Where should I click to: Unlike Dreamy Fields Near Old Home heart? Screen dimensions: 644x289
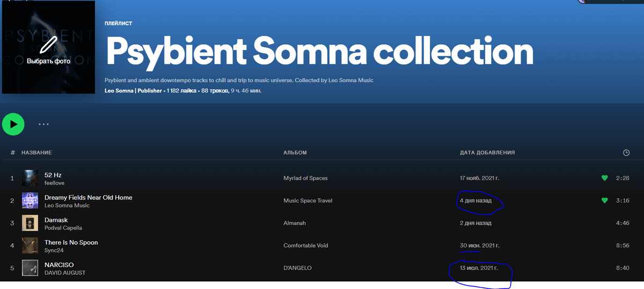click(x=604, y=200)
